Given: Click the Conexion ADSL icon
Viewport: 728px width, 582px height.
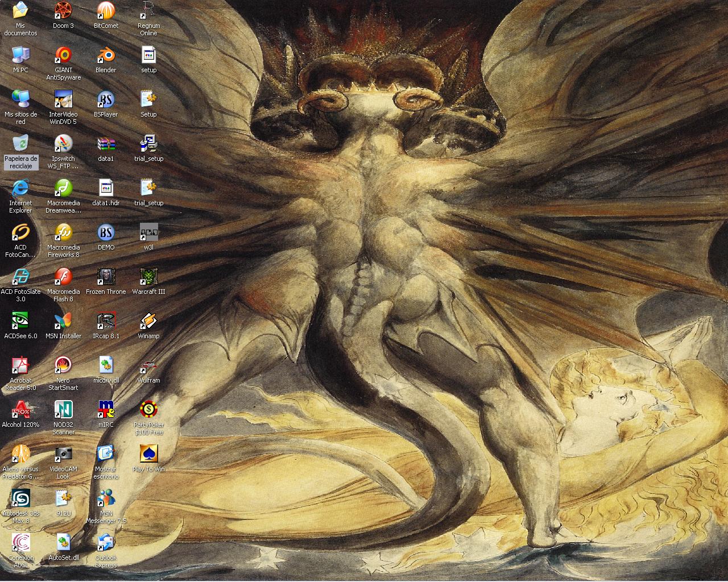Looking at the screenshot, I should [20, 542].
